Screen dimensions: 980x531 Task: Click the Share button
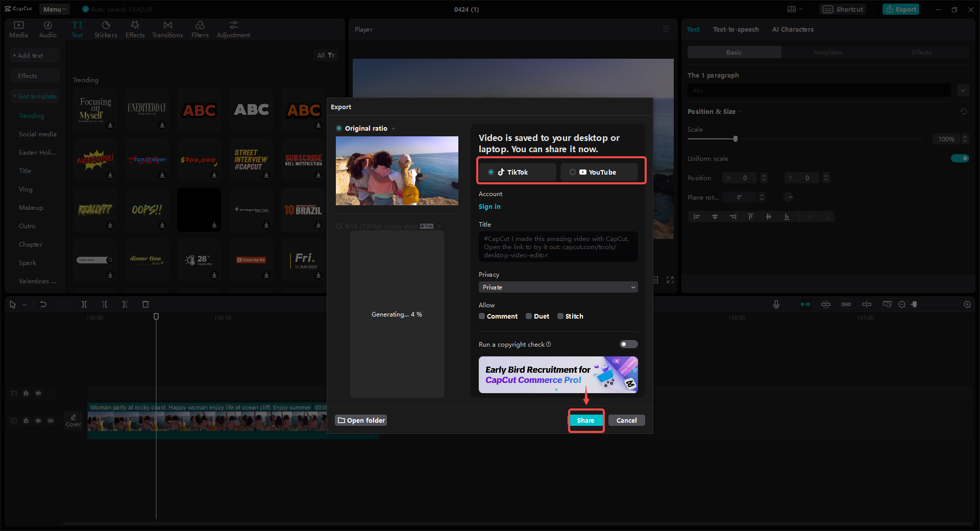click(585, 420)
